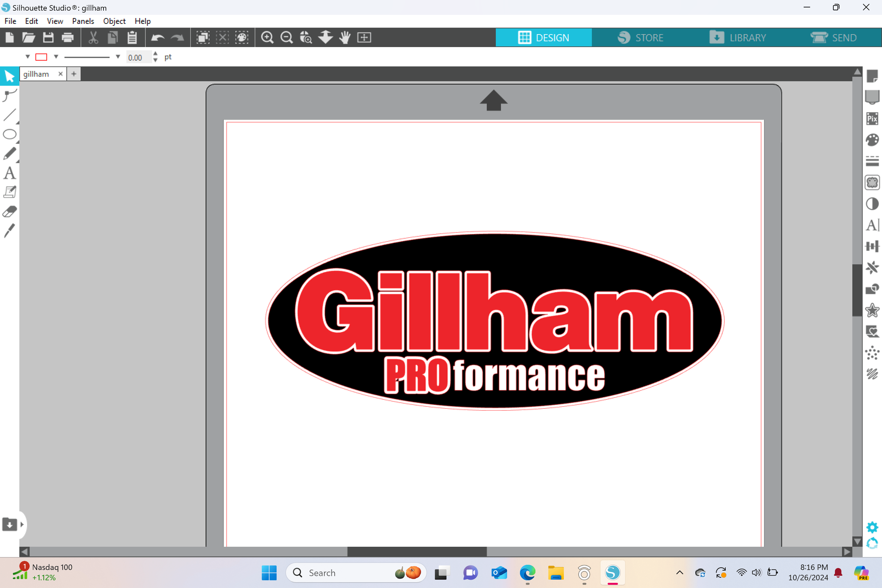Choose the Knife tool
This screenshot has height=588, width=882.
tap(9, 230)
